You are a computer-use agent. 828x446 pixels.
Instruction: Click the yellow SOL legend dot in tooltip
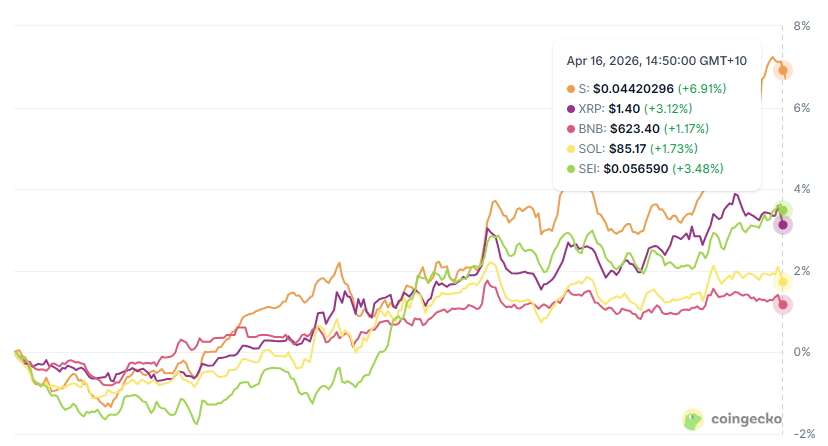coord(571,149)
